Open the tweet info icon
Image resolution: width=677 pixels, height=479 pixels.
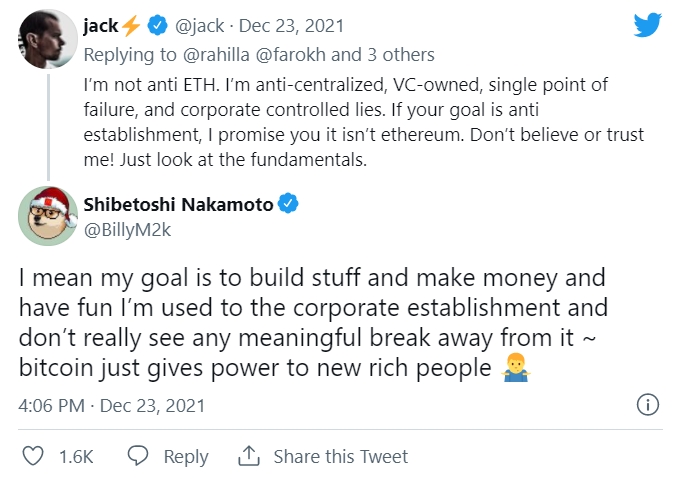[647, 404]
